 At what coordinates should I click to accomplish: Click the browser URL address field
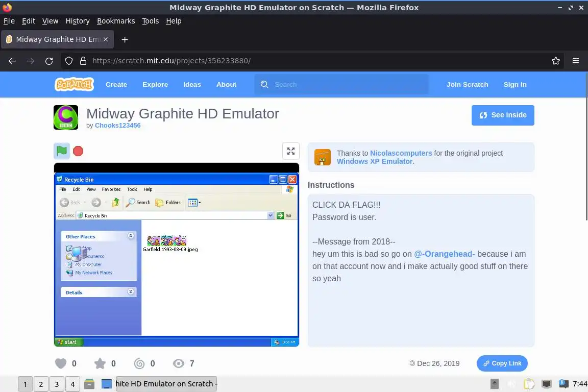(311, 61)
